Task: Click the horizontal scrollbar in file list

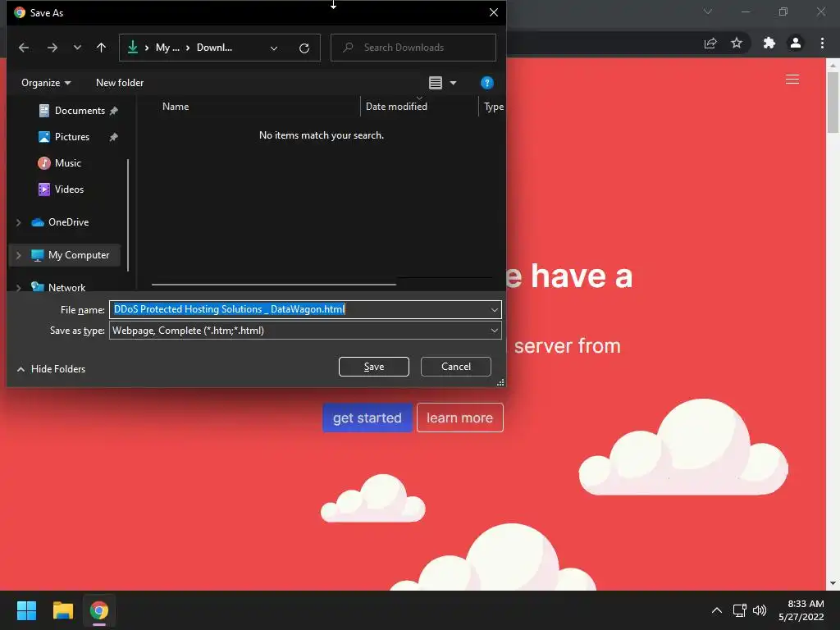Action: pos(274,285)
